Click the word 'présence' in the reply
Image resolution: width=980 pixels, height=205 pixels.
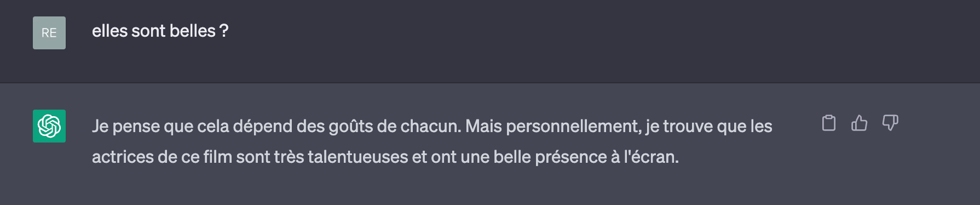click(x=569, y=157)
